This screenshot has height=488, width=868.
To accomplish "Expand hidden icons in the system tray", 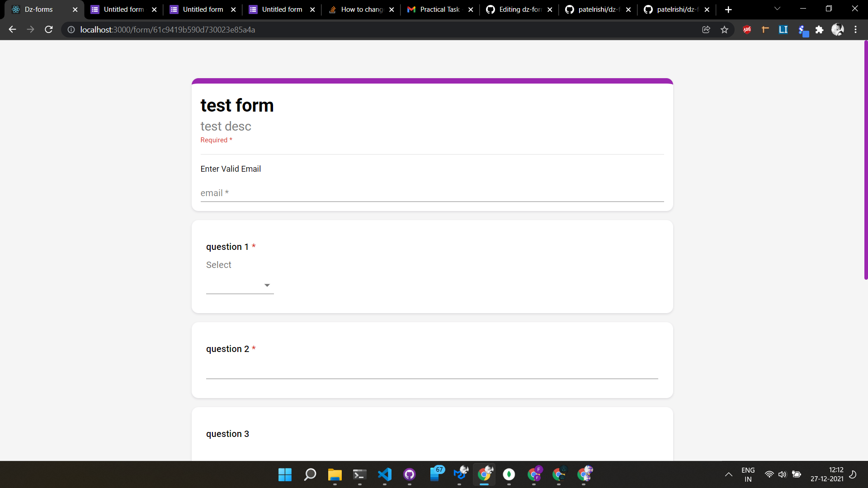I will point(728,474).
